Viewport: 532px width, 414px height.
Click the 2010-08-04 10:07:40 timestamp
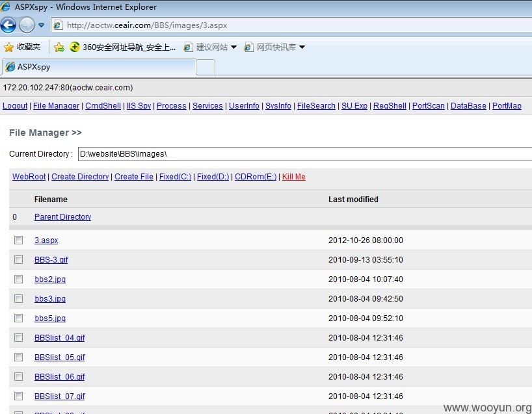coord(366,279)
